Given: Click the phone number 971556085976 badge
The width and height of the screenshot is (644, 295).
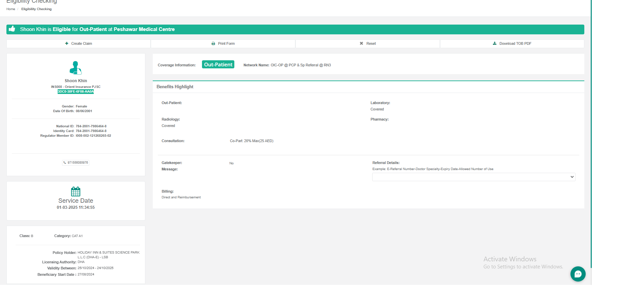Looking at the screenshot, I should (76, 163).
